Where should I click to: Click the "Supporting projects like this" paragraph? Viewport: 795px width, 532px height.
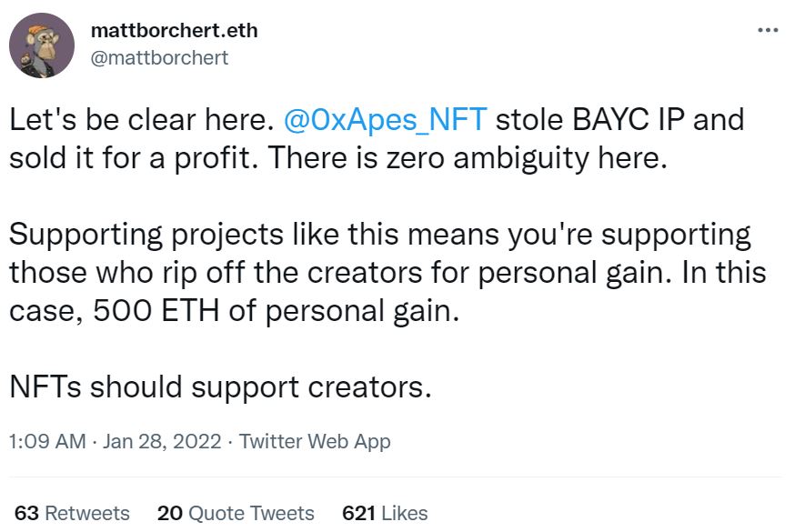(x=387, y=273)
